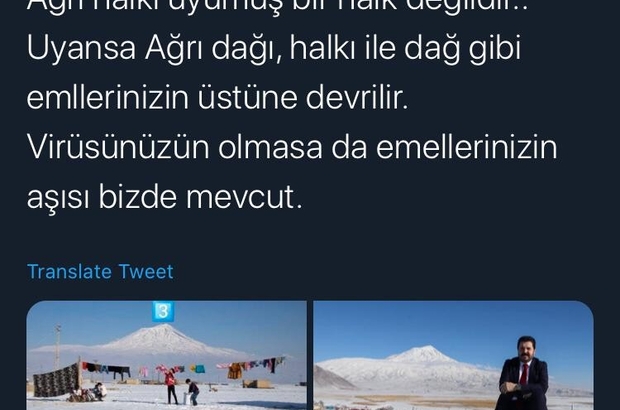
Task: Click the child bending over in snow
Action: coord(193,392)
